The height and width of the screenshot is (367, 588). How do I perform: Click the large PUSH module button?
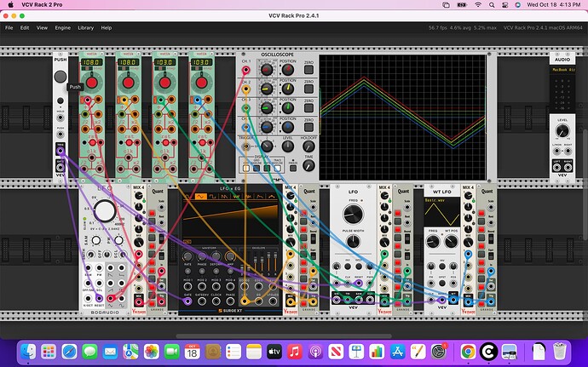61,77
